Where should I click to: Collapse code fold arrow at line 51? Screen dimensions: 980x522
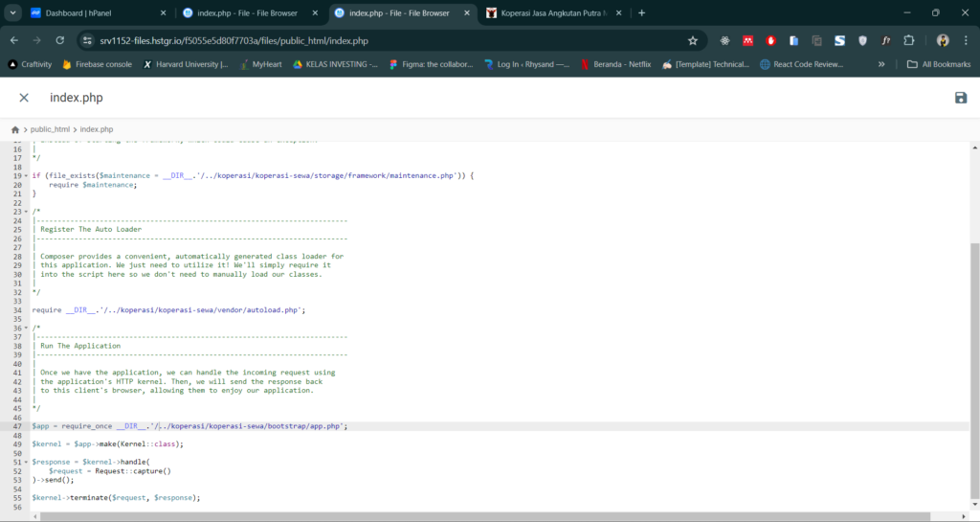(26, 463)
